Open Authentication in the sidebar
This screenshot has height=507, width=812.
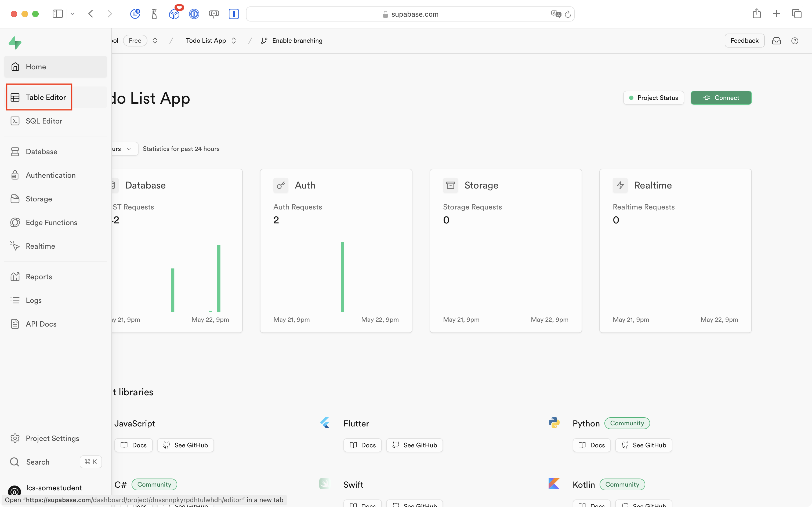(50, 175)
